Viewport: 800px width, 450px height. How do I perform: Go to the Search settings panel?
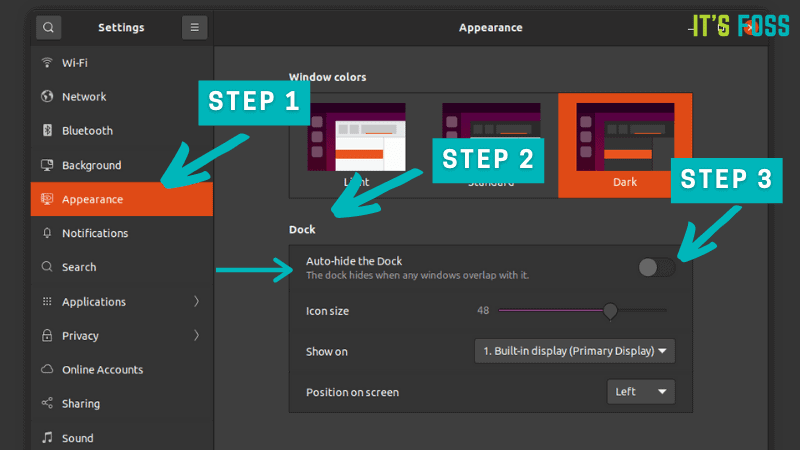point(79,267)
